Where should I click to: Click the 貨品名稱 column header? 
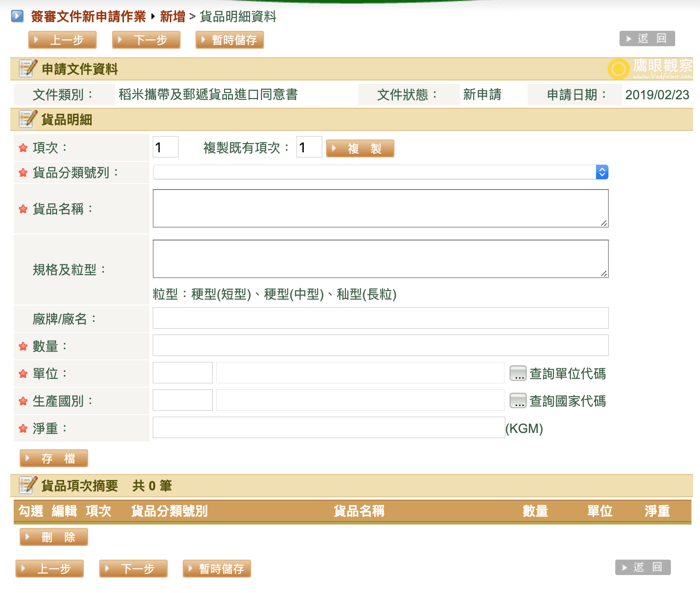(x=359, y=511)
